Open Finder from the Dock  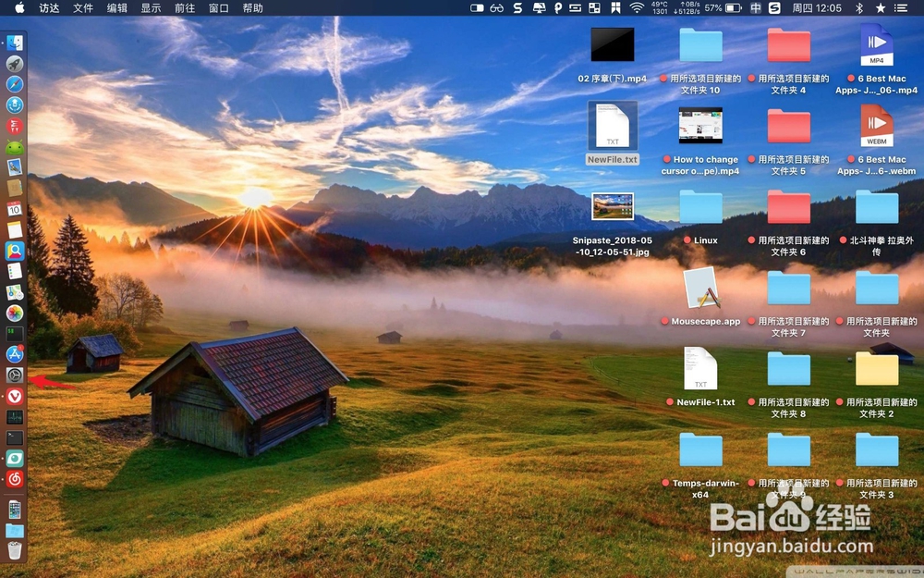(15, 42)
